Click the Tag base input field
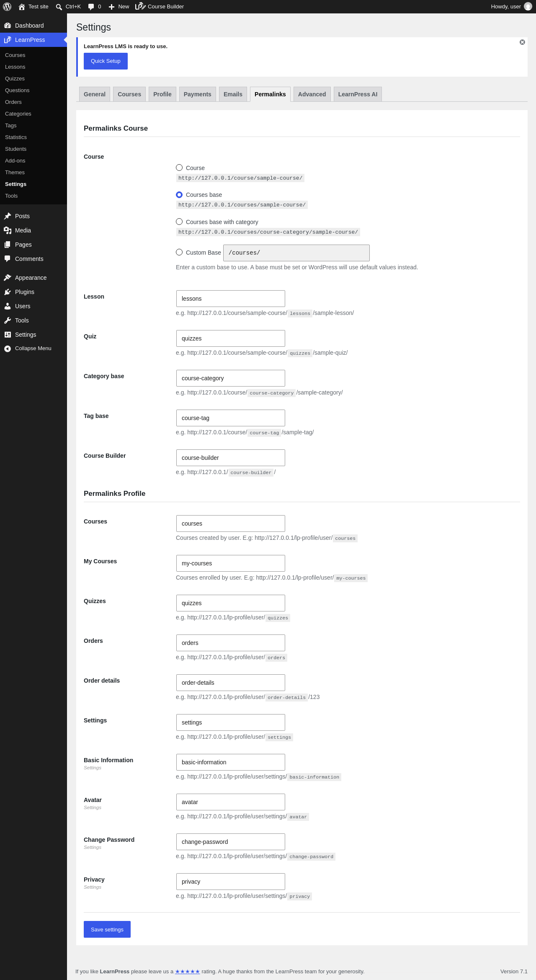536x980 pixels. (x=231, y=418)
